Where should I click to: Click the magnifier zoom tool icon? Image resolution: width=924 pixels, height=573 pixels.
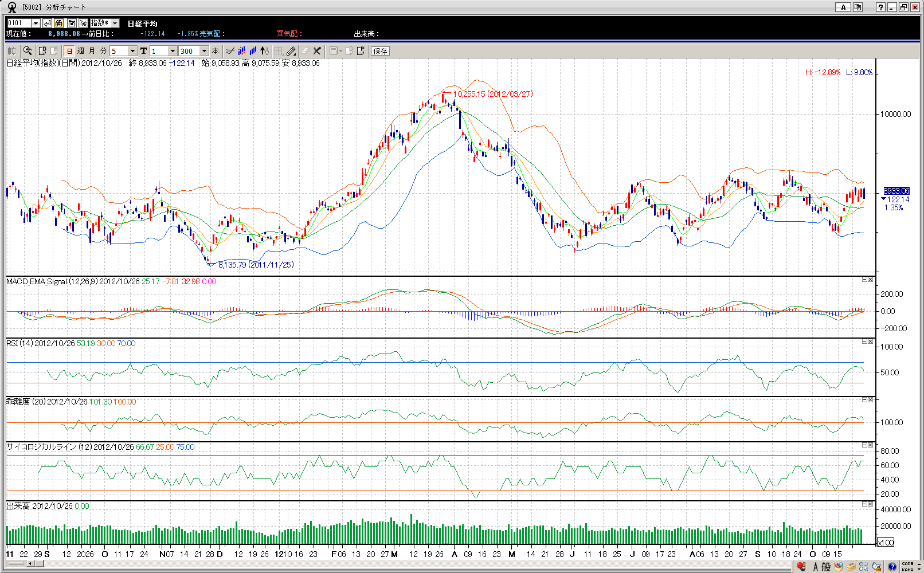tap(28, 51)
